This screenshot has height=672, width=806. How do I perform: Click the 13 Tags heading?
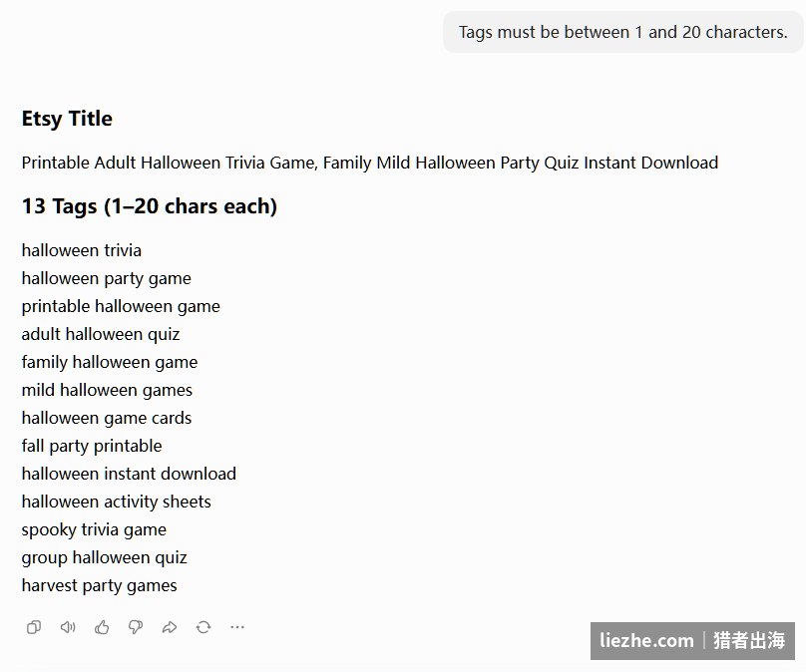pyautogui.click(x=149, y=206)
